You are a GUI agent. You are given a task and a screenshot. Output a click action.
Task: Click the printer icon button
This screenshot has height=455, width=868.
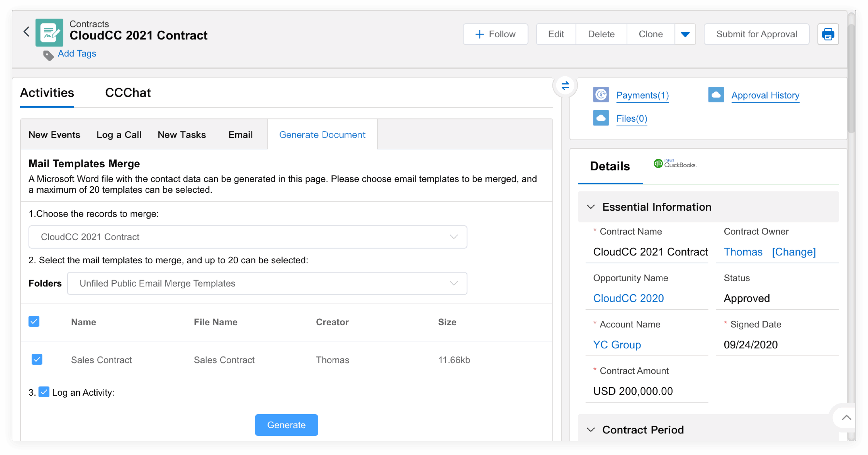click(828, 34)
